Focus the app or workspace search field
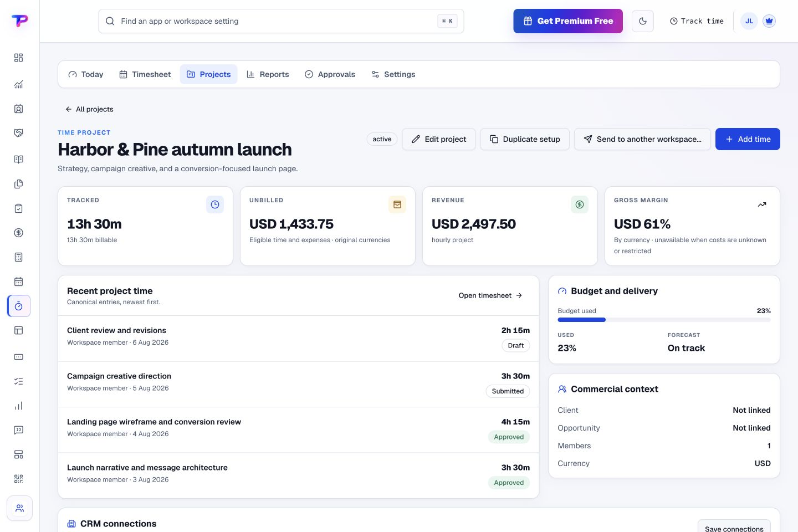Viewport: 798px width, 532px height. [x=281, y=21]
